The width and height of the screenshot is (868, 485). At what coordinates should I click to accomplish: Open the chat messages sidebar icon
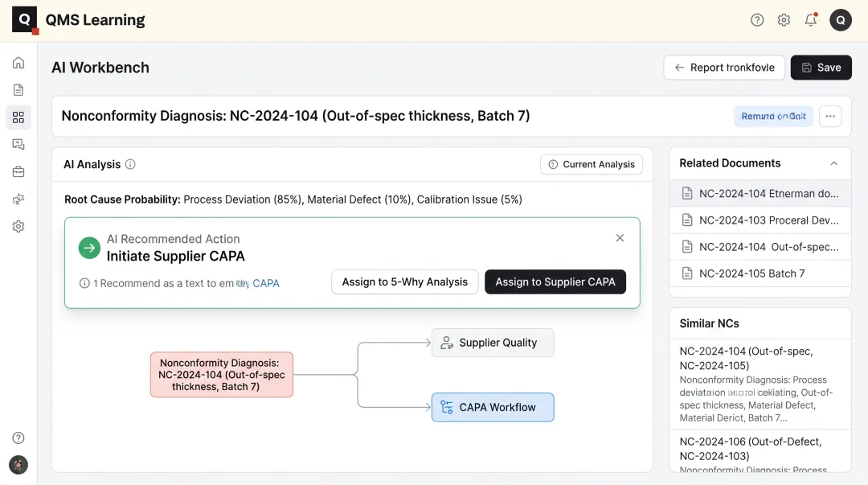(18, 145)
